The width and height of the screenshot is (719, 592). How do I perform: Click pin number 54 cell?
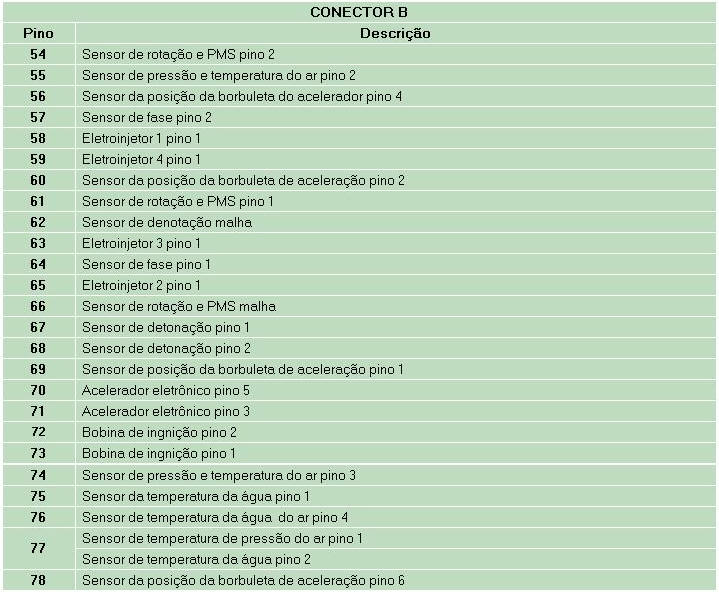point(38,54)
